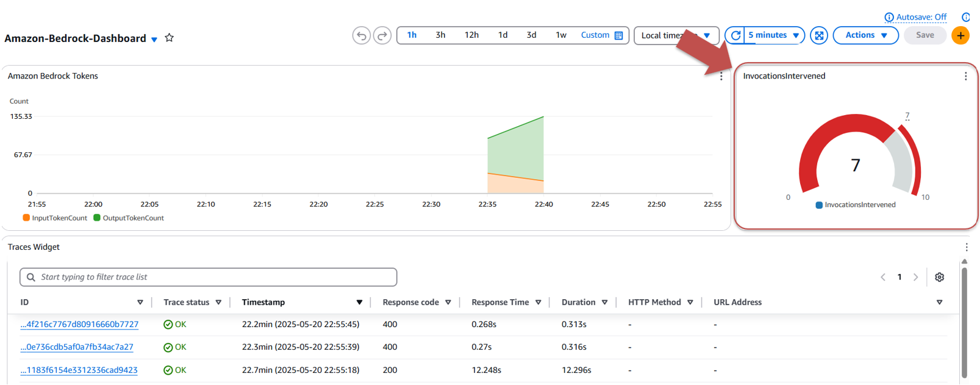Image resolution: width=980 pixels, height=385 pixels.
Task: Select the 12h time range
Action: [471, 35]
